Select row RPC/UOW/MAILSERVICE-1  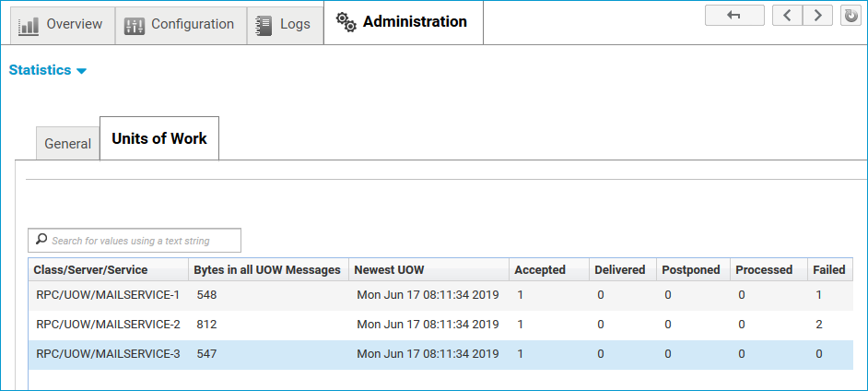point(440,295)
